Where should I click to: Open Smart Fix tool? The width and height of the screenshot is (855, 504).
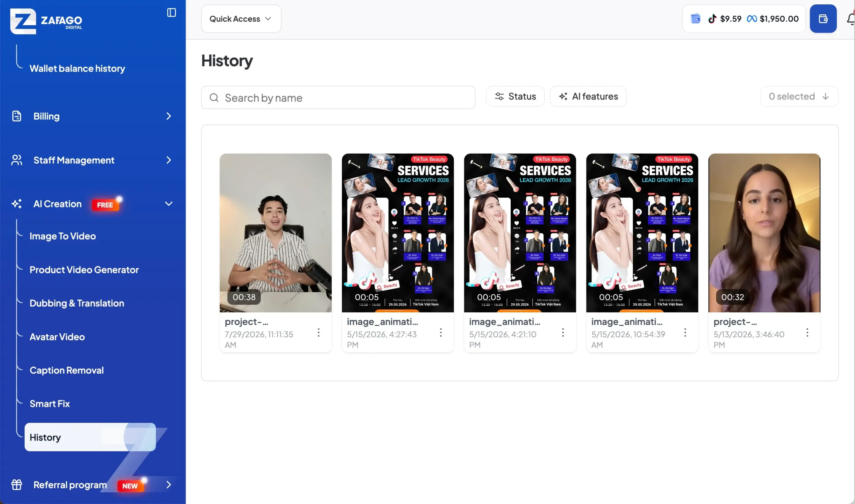pyautogui.click(x=50, y=404)
